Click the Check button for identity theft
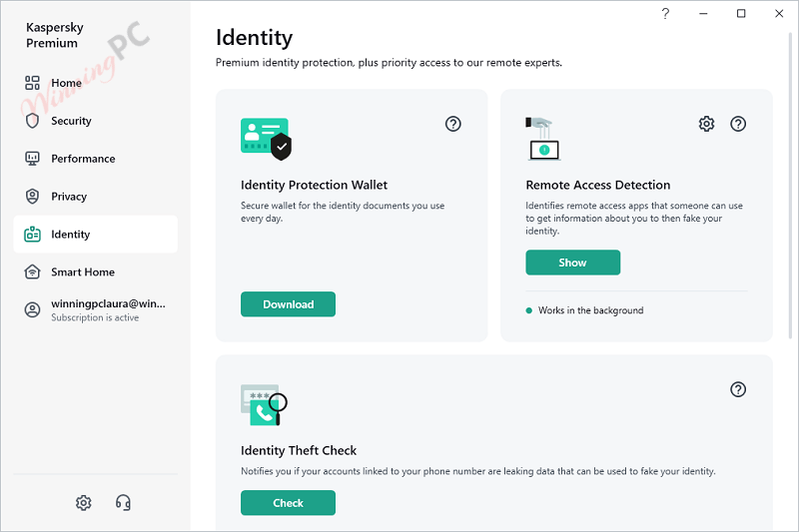Screen dimensions: 799x532 pos(288,503)
